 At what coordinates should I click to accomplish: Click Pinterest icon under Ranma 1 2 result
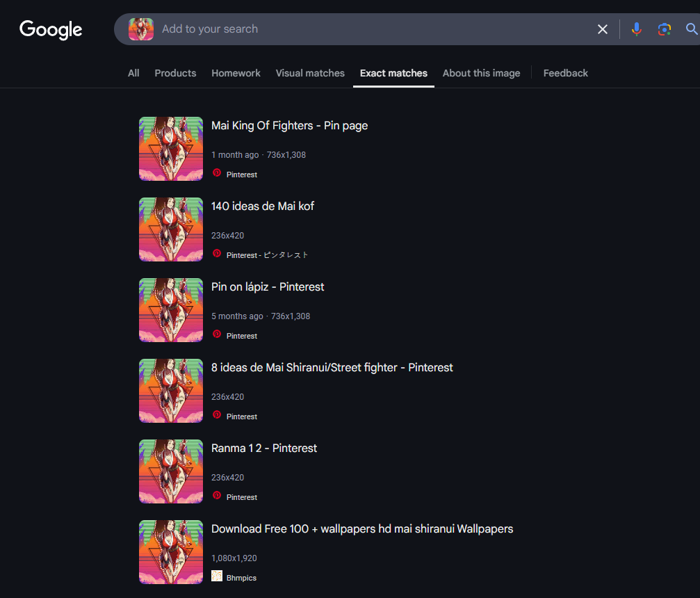point(217,496)
